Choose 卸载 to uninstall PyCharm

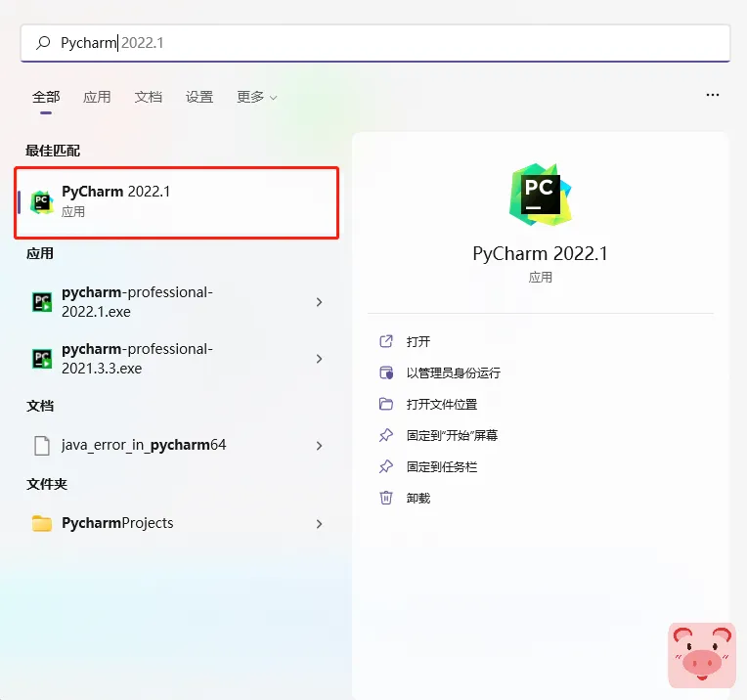point(418,498)
